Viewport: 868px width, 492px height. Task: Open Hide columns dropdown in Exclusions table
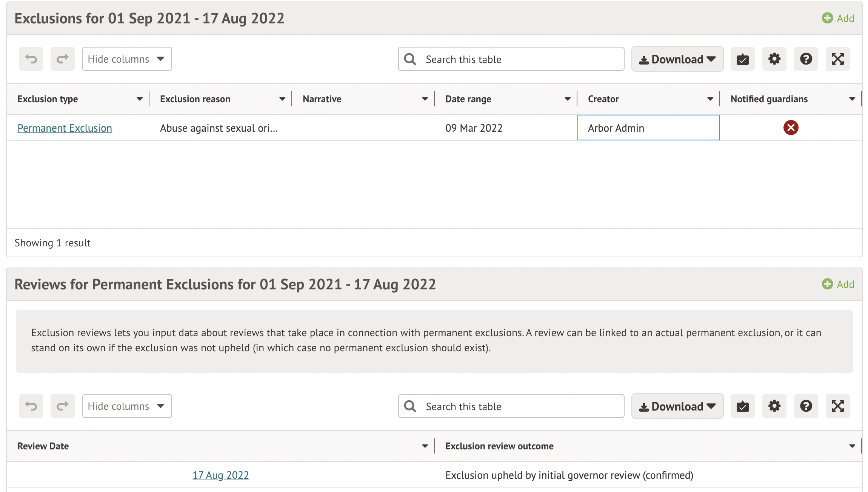click(x=127, y=59)
